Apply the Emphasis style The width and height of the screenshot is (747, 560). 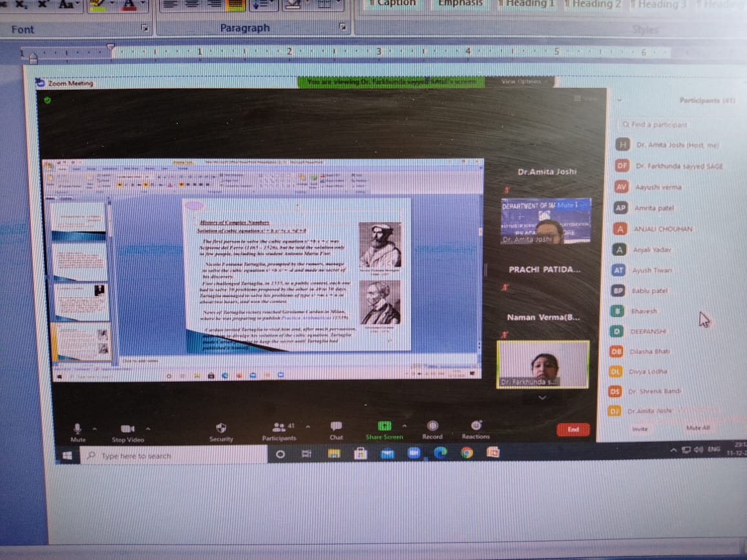click(459, 4)
